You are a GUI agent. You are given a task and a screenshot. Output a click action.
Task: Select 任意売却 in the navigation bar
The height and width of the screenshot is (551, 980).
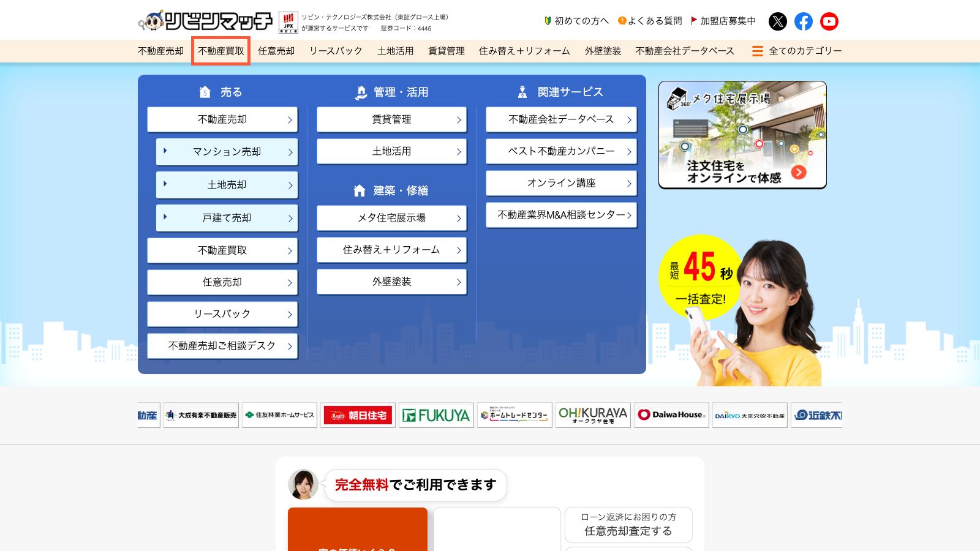coord(276,51)
